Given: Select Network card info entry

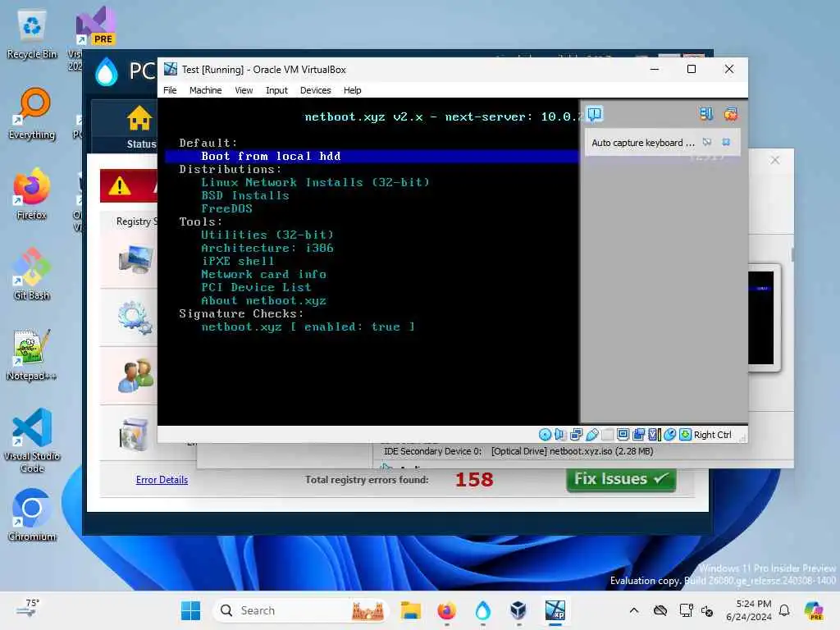Looking at the screenshot, I should [263, 274].
